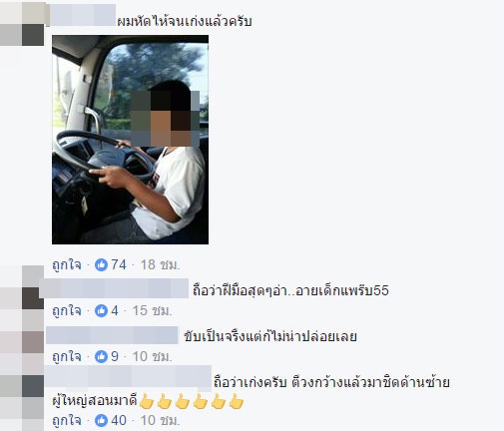Open the 10 ชม. timestamp beside 9 likes

[x=152, y=357]
